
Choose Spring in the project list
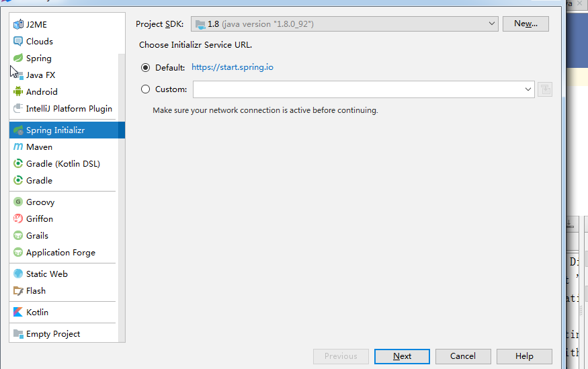[x=38, y=58]
